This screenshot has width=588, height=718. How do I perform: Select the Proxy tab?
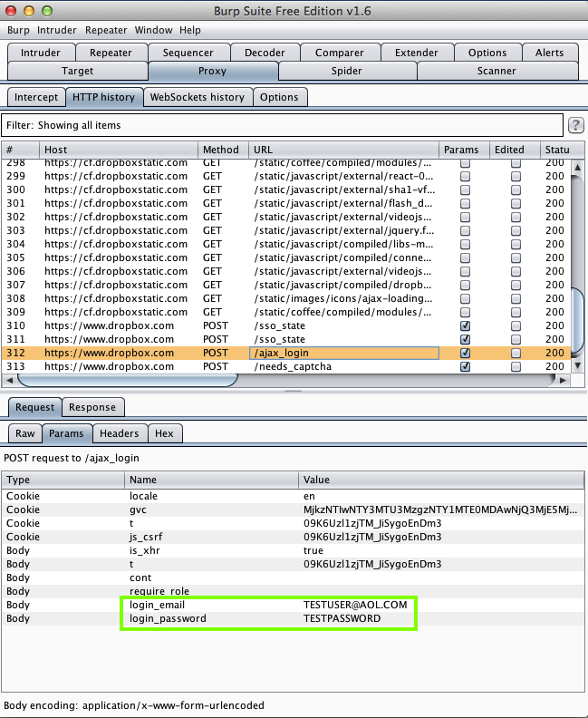212,71
